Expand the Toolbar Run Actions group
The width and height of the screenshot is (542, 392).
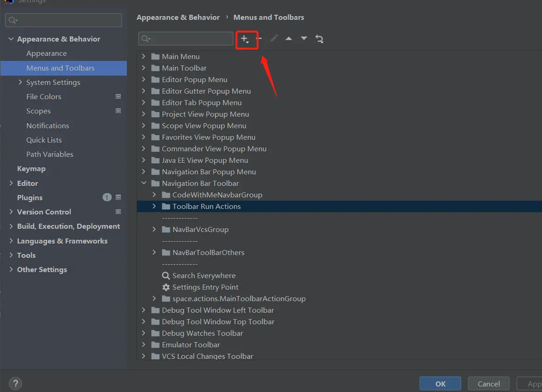(x=154, y=206)
